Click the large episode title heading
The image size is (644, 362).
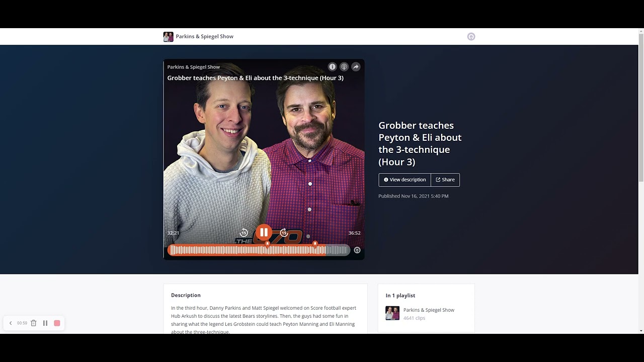pyautogui.click(x=420, y=143)
